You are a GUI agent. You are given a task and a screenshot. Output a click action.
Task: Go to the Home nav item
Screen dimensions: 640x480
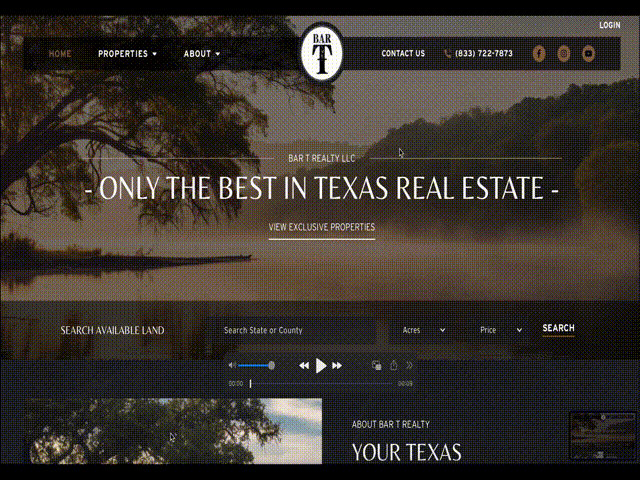[60, 54]
